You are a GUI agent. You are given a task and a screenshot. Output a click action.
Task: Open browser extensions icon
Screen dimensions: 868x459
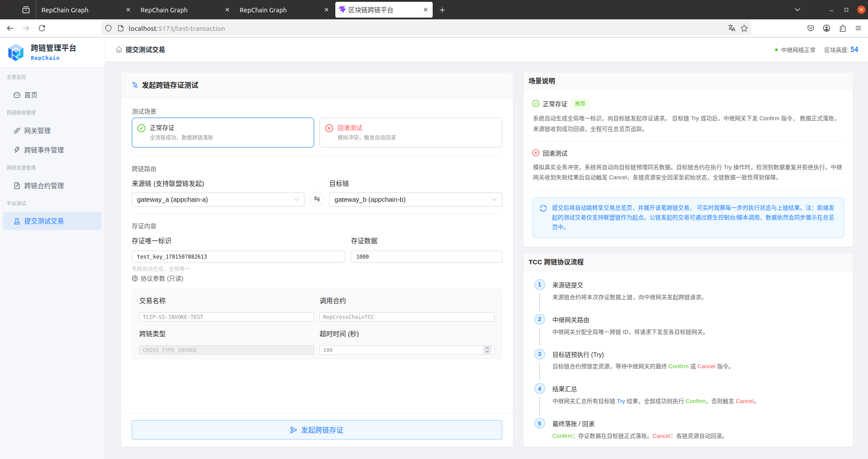(842, 28)
